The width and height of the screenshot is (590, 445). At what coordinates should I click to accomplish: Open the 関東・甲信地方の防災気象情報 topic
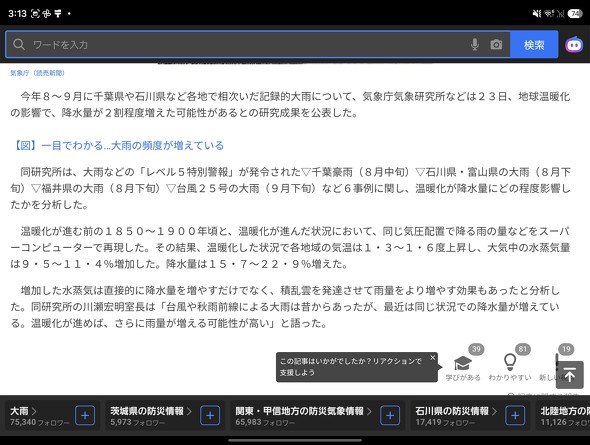[303, 411]
